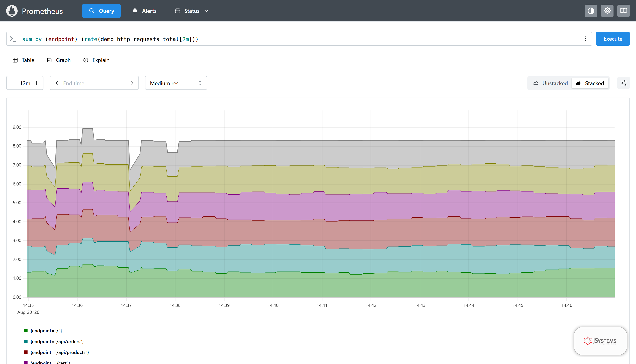Switch to the Table tab
The image size is (636, 364).
click(23, 60)
